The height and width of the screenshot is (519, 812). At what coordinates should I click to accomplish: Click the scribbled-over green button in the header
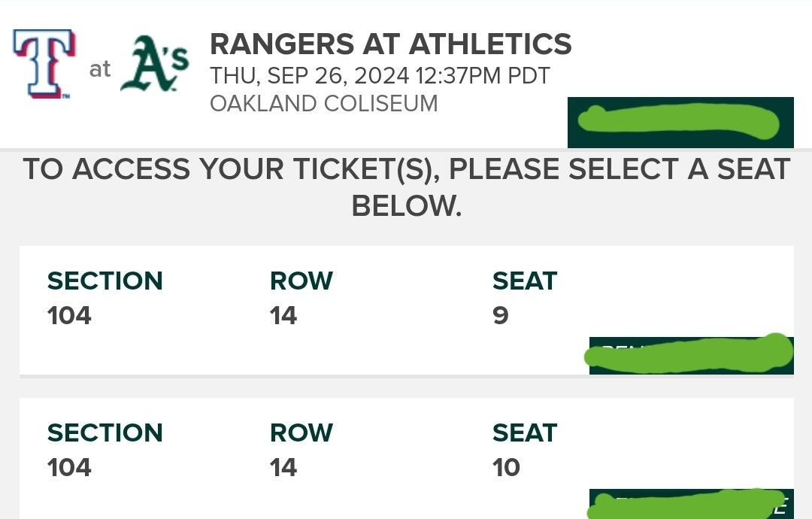[680, 123]
